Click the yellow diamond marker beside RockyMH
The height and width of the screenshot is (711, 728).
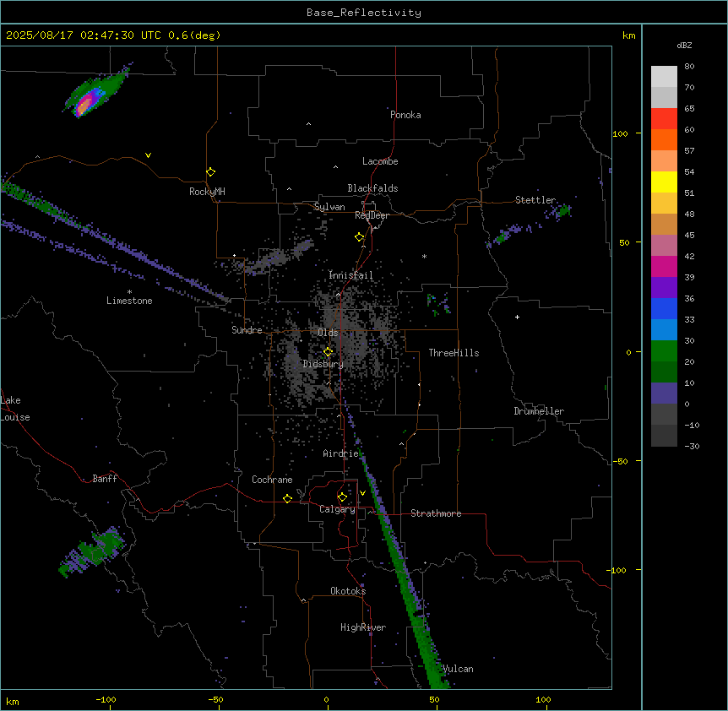coord(211,172)
